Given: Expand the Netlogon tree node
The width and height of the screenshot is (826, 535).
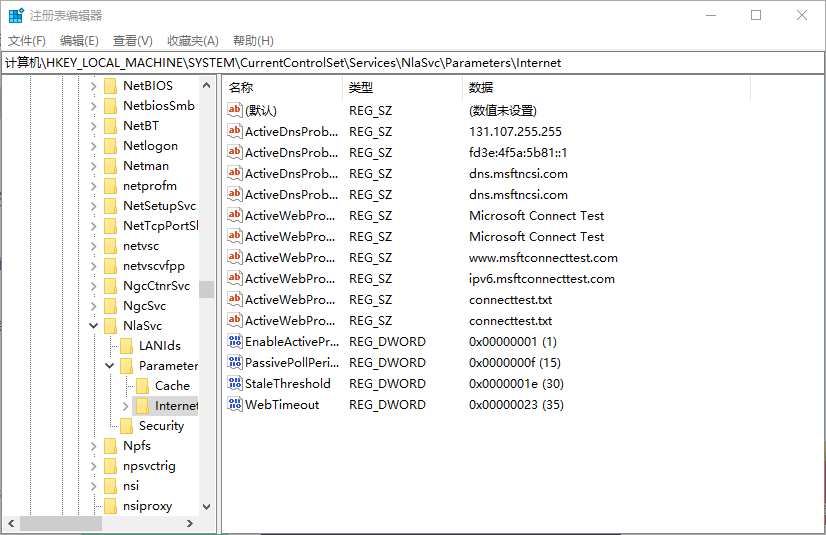Looking at the screenshot, I should point(94,146).
